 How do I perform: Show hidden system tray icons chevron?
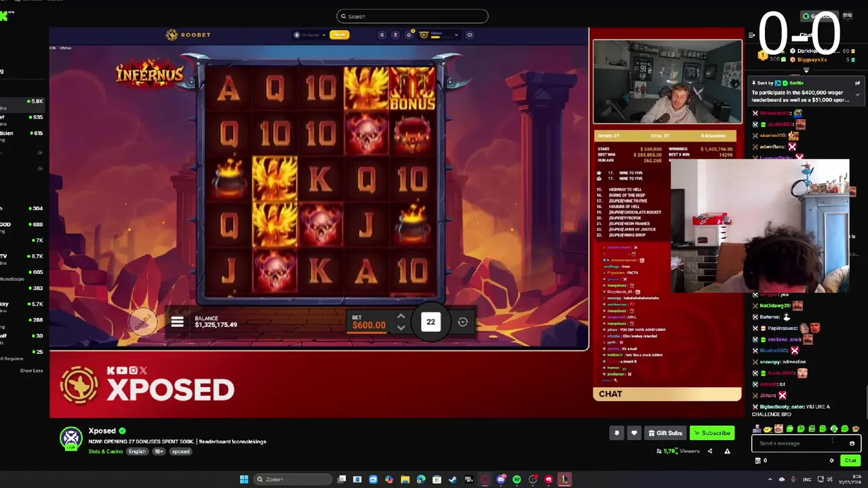pyautogui.click(x=770, y=479)
